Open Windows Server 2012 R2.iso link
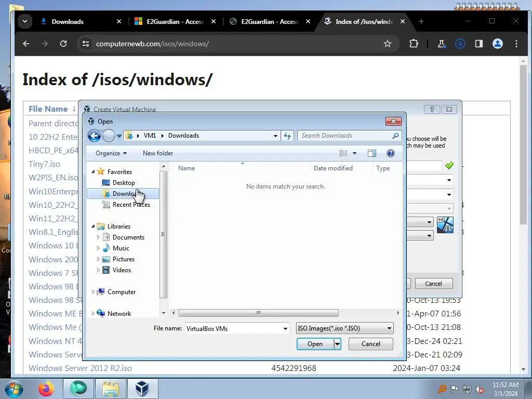This screenshot has width=532, height=399. coord(80,368)
